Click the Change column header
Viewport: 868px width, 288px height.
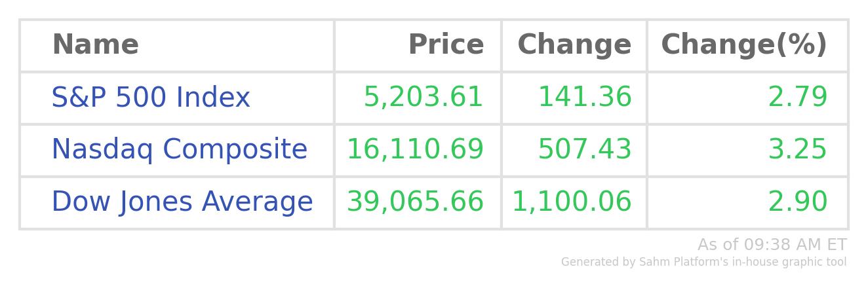click(574, 45)
